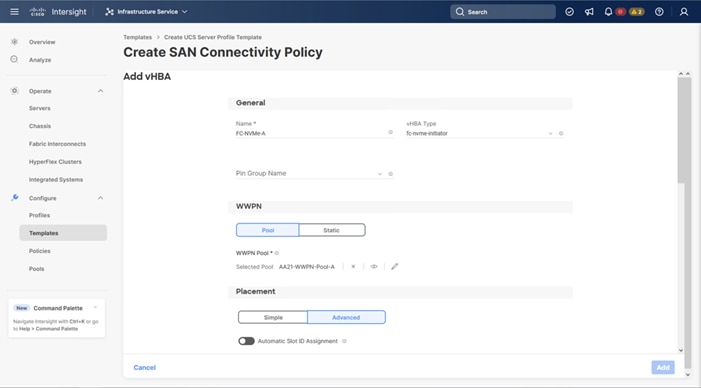The width and height of the screenshot is (701, 388).
Task: Open the hamburger navigation menu
Action: click(x=14, y=12)
